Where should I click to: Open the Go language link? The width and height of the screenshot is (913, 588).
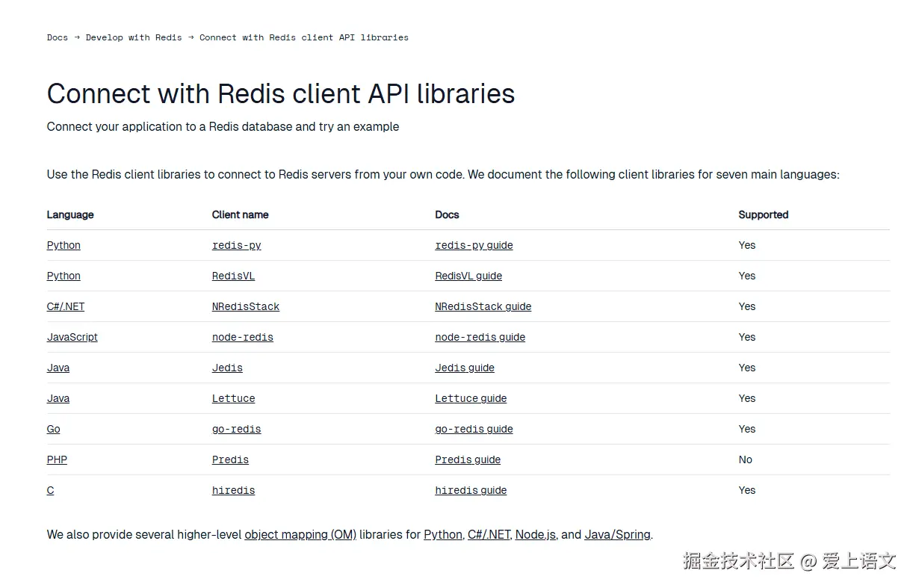point(54,429)
